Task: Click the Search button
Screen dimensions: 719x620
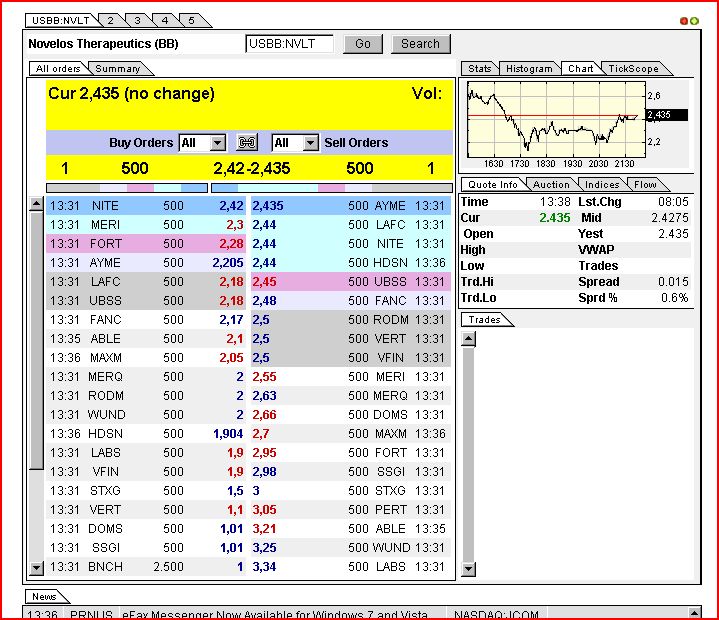Action: [420, 44]
